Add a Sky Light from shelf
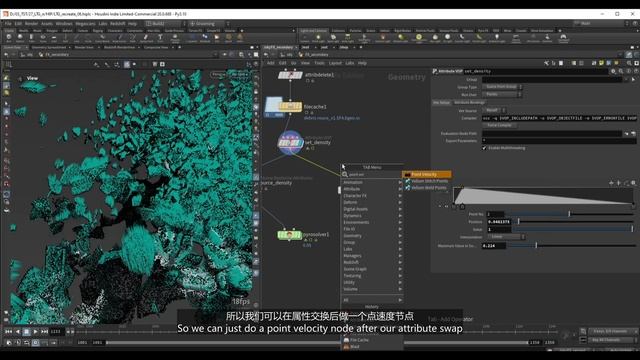Viewport: 640px width, 360px height. (x=435, y=38)
